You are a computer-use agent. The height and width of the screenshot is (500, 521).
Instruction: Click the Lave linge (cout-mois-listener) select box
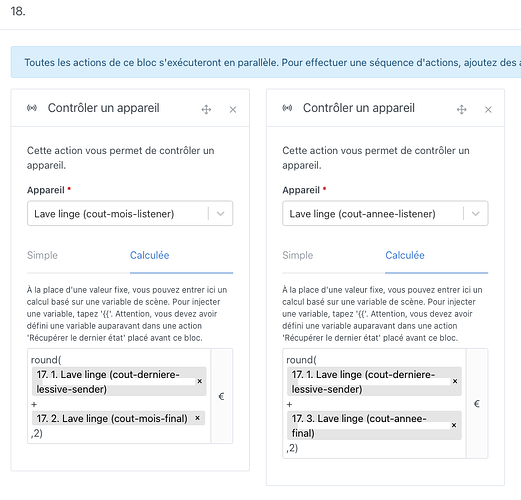[x=130, y=213]
